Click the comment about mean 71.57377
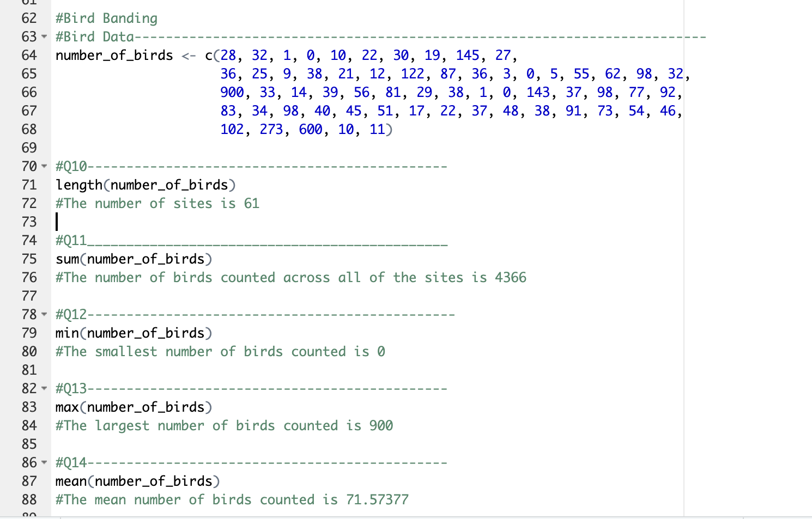Image resolution: width=812 pixels, height=519 pixels. (232, 499)
